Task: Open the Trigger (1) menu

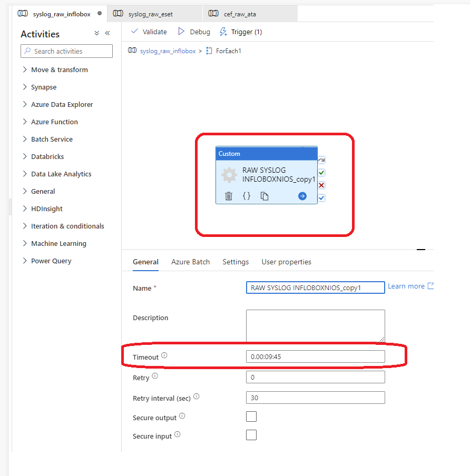Action: 241,32
